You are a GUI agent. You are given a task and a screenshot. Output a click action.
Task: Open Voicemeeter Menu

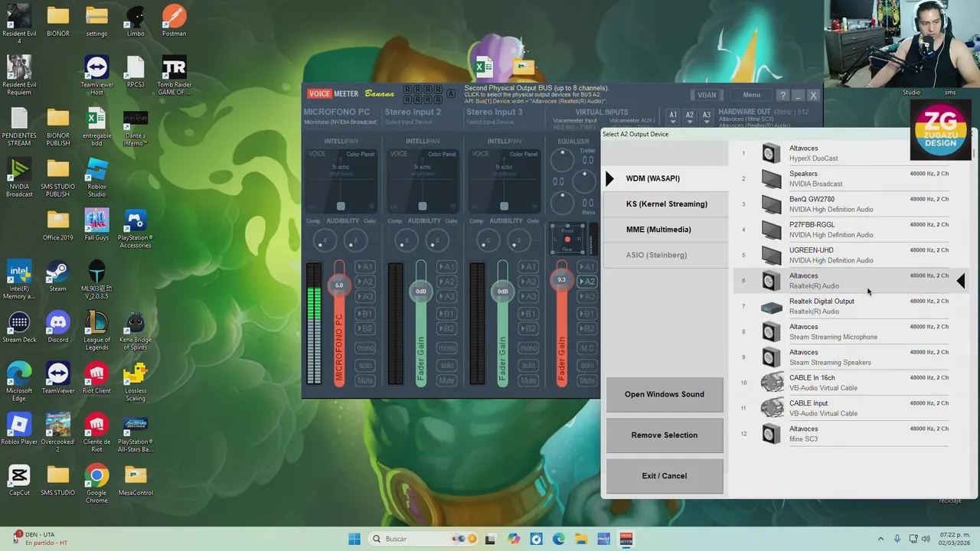(x=751, y=95)
